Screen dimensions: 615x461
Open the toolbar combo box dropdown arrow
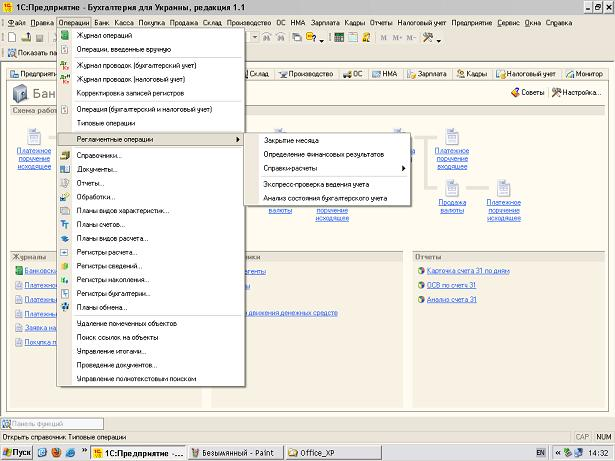(255, 38)
